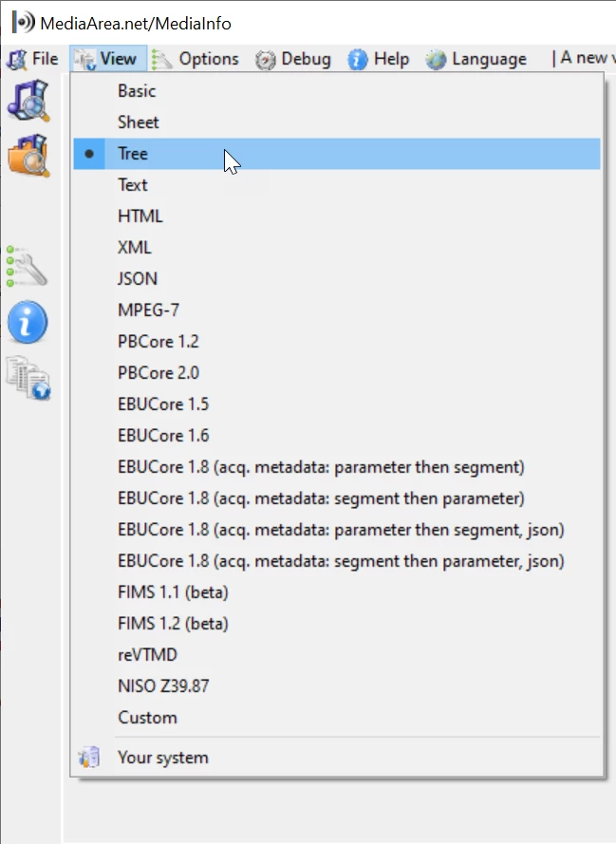Click the icon beside View menu
Viewport: 616px width, 844px height.
[85, 60]
